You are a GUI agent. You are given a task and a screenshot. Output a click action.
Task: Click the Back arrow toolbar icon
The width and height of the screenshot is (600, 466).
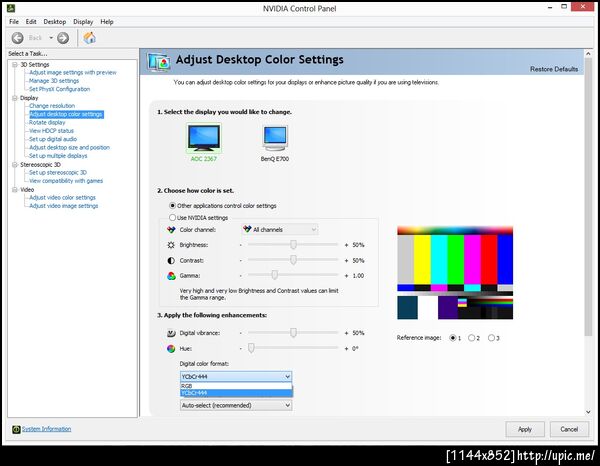(x=18, y=38)
